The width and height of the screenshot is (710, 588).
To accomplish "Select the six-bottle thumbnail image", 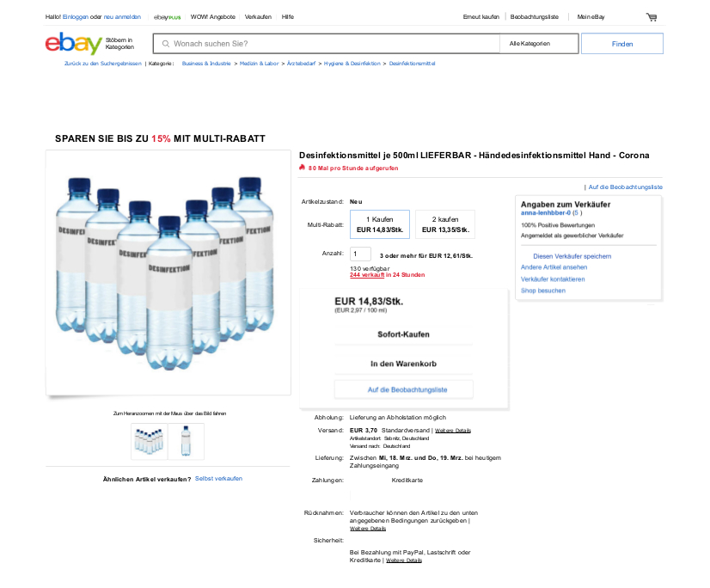I will (x=149, y=441).
